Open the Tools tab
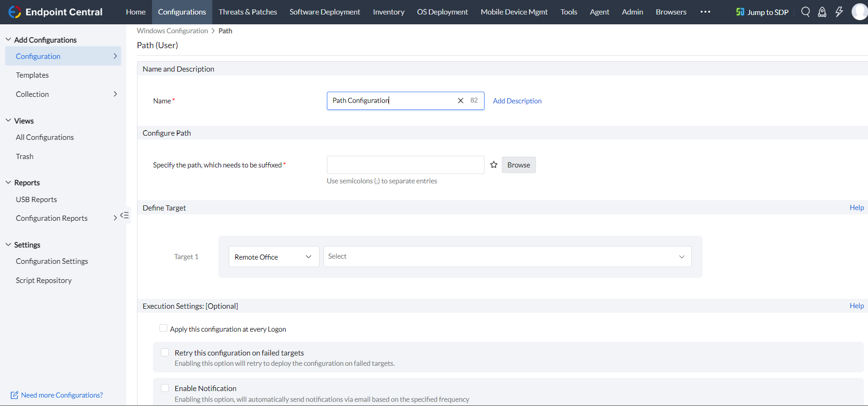The image size is (868, 406). tap(569, 12)
